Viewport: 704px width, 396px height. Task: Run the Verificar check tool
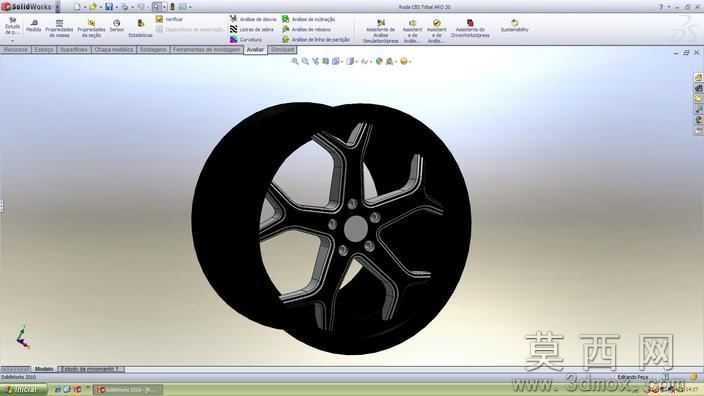(169, 19)
